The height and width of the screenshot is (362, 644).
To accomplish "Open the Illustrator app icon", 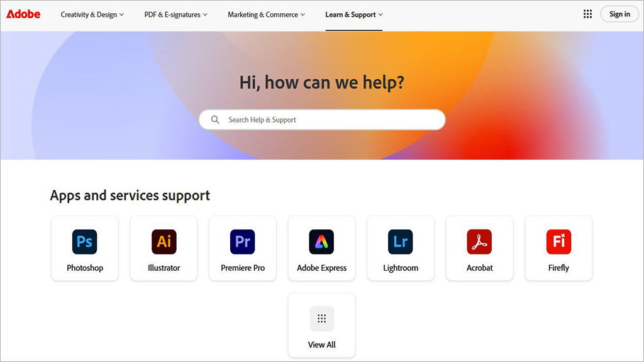I will (164, 242).
